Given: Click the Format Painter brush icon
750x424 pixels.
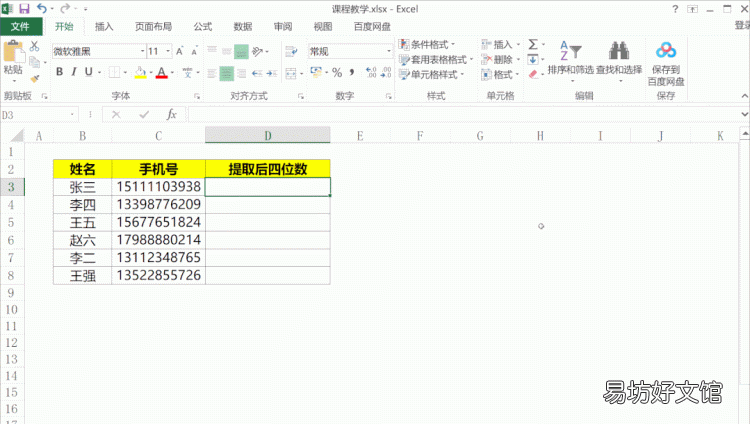Looking at the screenshot, I should [x=34, y=78].
